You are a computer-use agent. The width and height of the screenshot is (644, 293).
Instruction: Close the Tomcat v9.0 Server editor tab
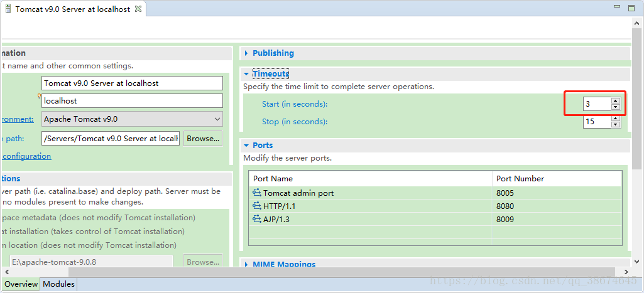coord(138,9)
